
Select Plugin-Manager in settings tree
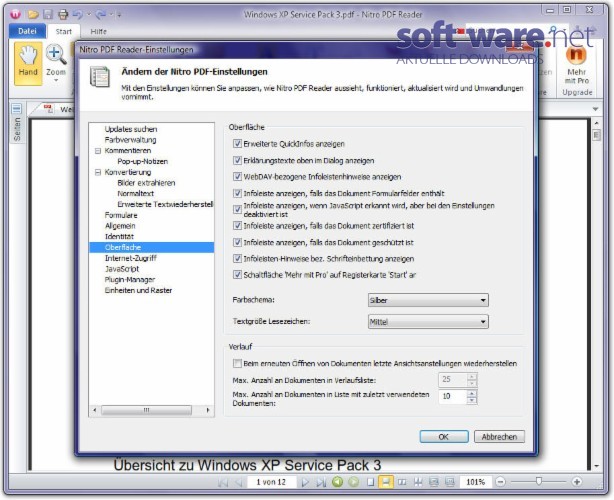(x=130, y=280)
